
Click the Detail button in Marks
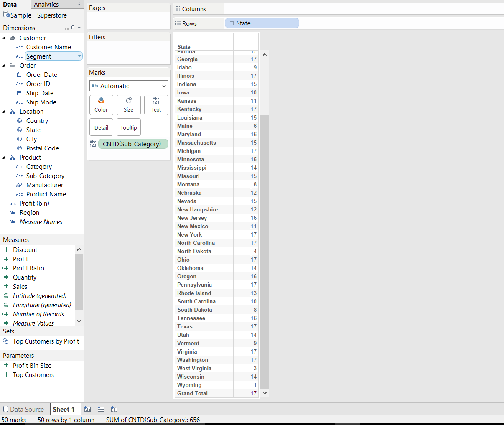click(x=101, y=127)
